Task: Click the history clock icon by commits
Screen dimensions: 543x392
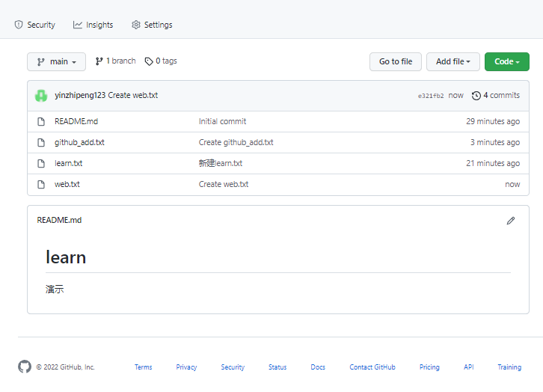Action: point(476,96)
